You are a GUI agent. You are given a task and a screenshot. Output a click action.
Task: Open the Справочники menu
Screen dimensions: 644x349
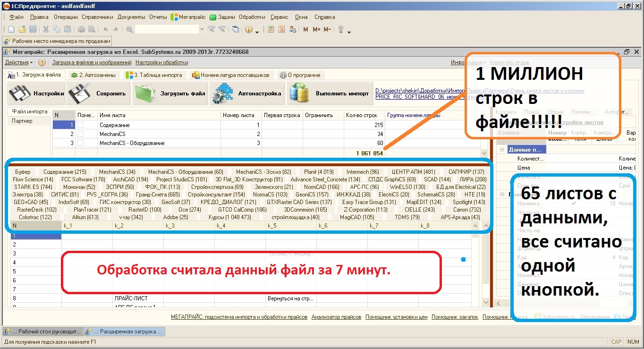97,17
